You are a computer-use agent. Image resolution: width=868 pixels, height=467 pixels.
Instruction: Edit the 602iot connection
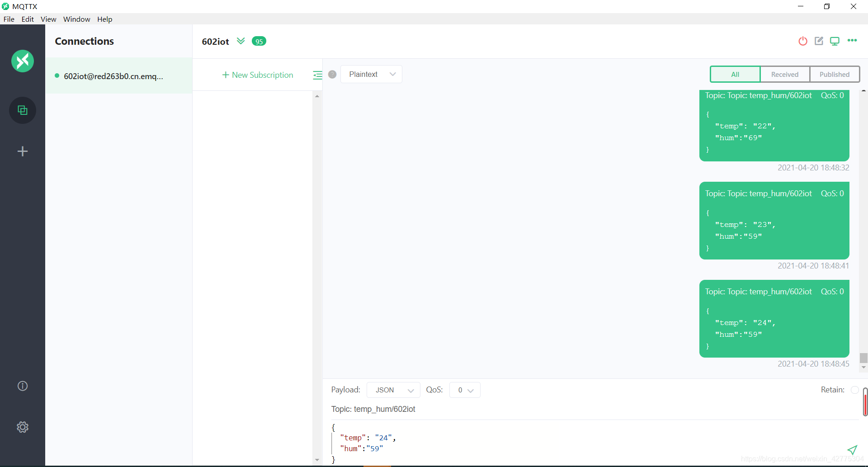tap(819, 41)
